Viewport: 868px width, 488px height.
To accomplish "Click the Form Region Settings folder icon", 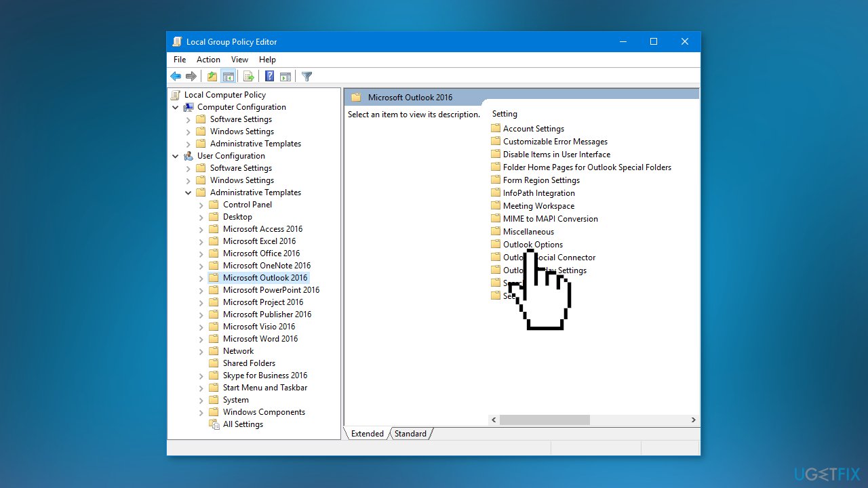I will 496,180.
